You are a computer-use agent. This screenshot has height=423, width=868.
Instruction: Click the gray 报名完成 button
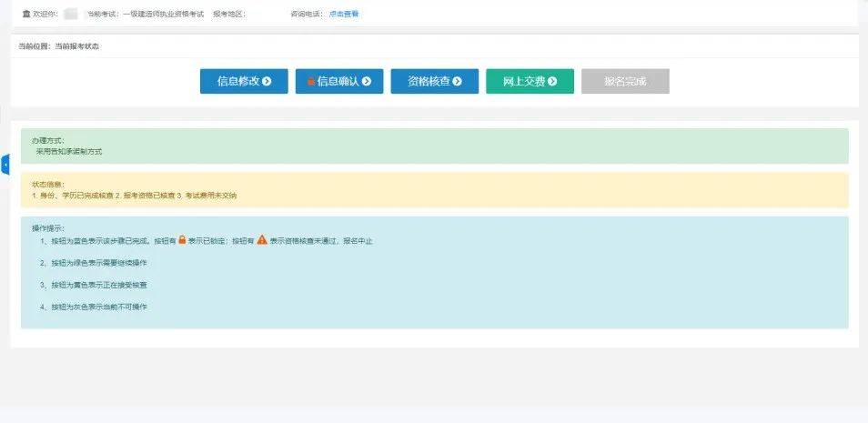tap(625, 81)
